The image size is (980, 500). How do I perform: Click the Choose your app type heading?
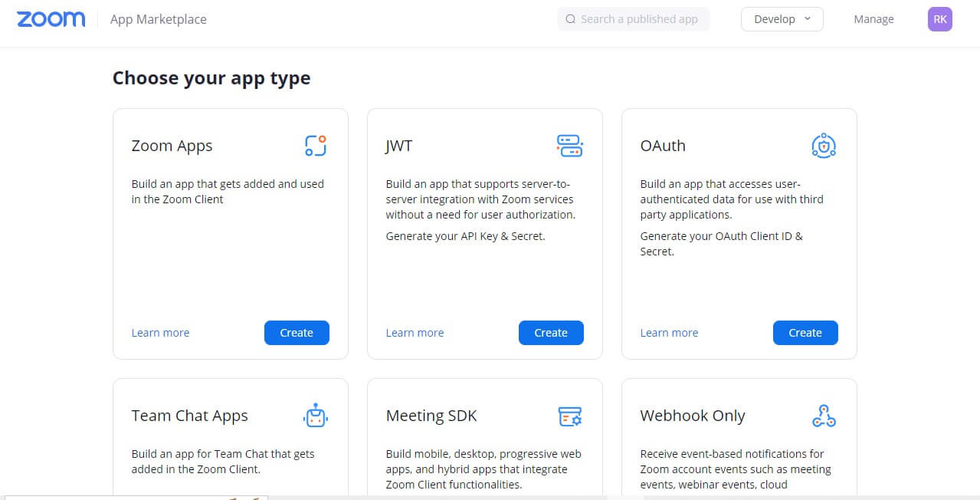[211, 78]
